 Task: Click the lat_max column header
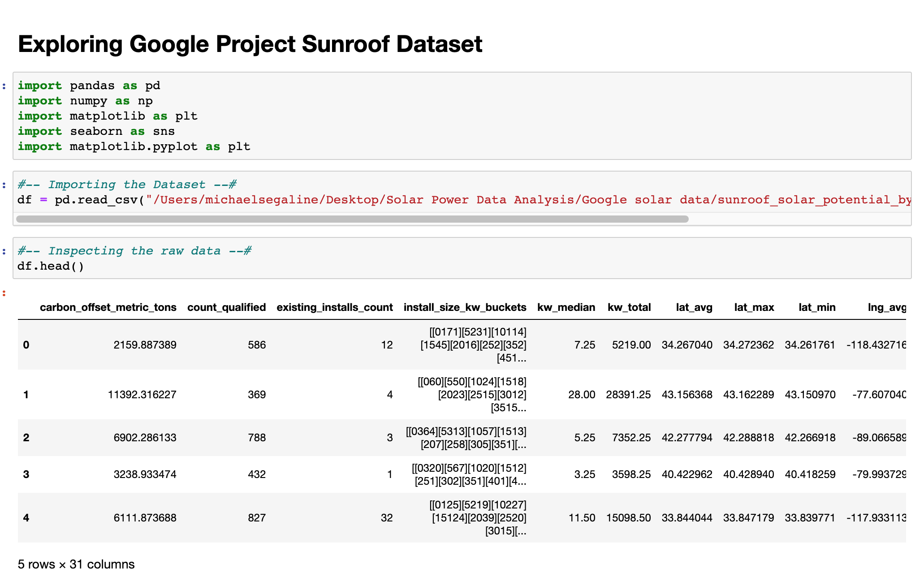click(x=754, y=307)
